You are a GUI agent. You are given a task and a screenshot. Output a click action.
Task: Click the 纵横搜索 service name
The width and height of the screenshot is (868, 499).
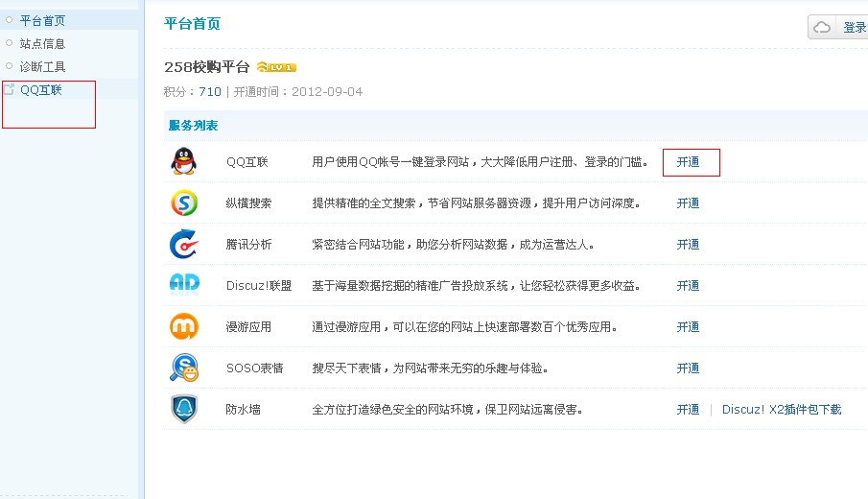[248, 203]
